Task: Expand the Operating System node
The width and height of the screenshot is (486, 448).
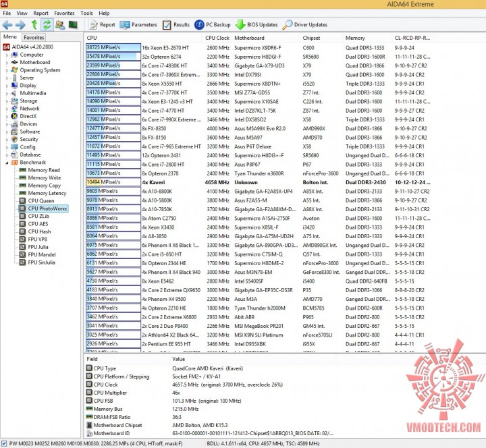Action: (7, 70)
